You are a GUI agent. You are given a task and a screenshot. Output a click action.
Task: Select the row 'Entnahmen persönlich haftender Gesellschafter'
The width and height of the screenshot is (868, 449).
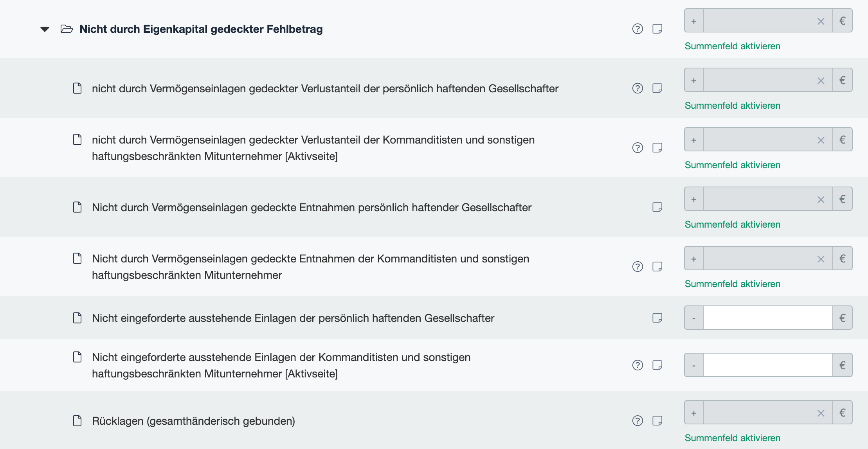coord(312,207)
